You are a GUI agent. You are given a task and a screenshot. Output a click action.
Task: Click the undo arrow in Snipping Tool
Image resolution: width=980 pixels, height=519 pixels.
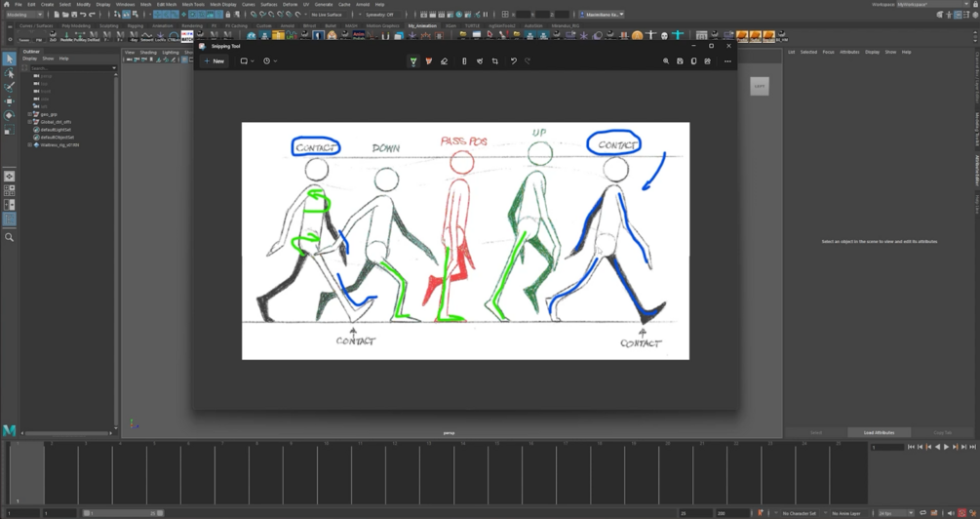513,61
